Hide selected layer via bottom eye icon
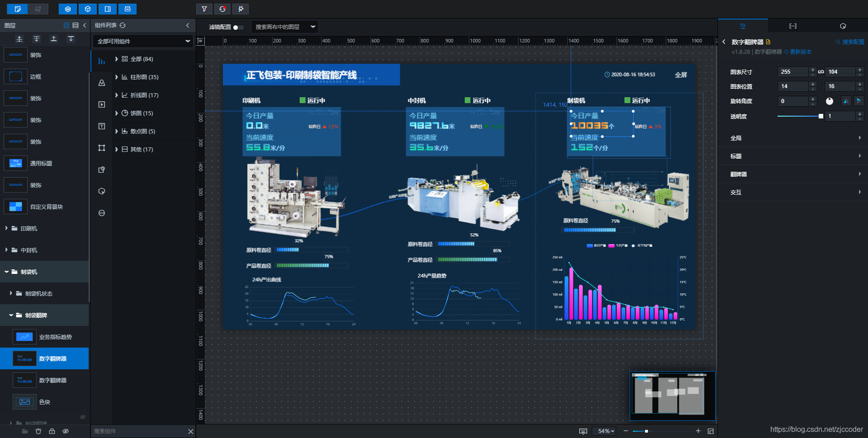This screenshot has width=868, height=438. 66,431
